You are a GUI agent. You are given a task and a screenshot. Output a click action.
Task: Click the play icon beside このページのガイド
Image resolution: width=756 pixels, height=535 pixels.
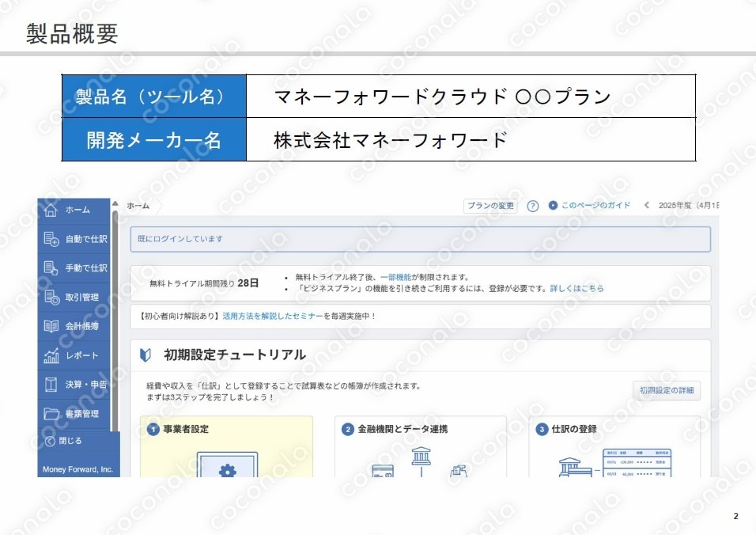point(553,205)
